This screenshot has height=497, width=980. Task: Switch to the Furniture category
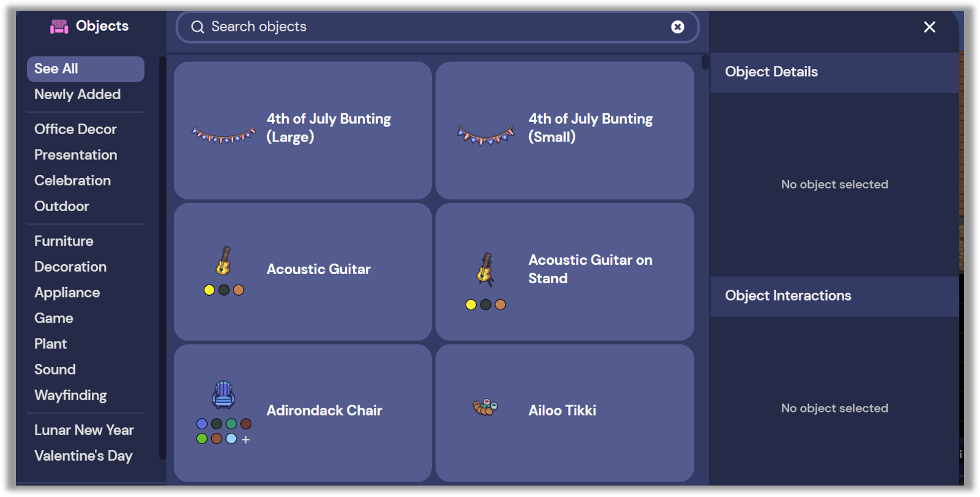point(64,241)
